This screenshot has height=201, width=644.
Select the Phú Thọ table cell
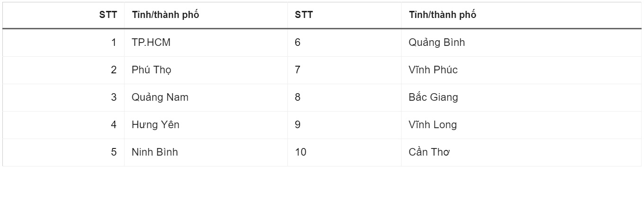point(152,70)
